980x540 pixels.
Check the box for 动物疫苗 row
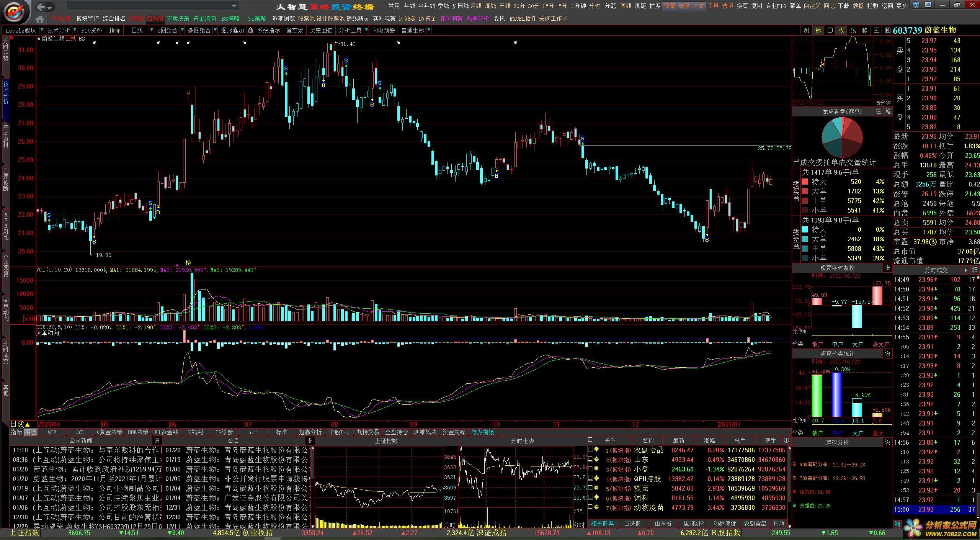click(x=590, y=507)
